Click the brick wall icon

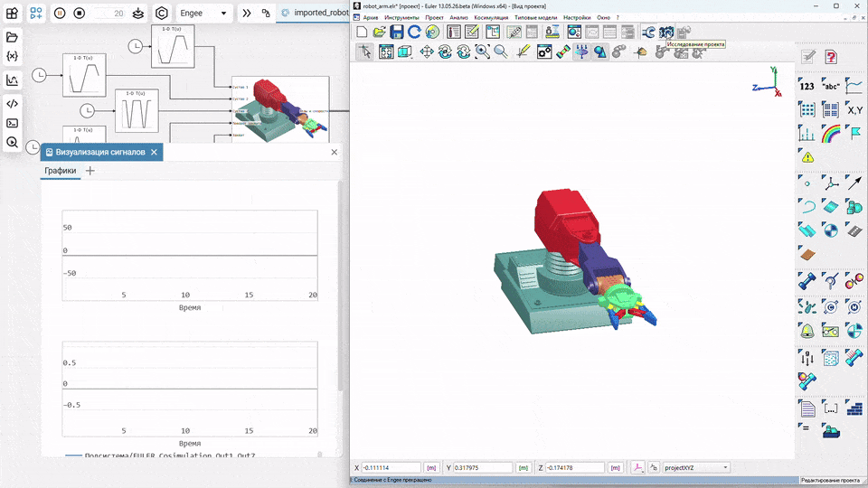854,408
